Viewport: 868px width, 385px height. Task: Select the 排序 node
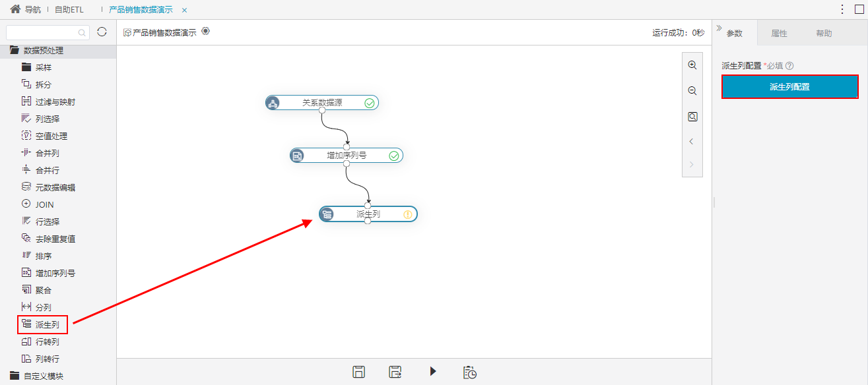click(x=37, y=256)
